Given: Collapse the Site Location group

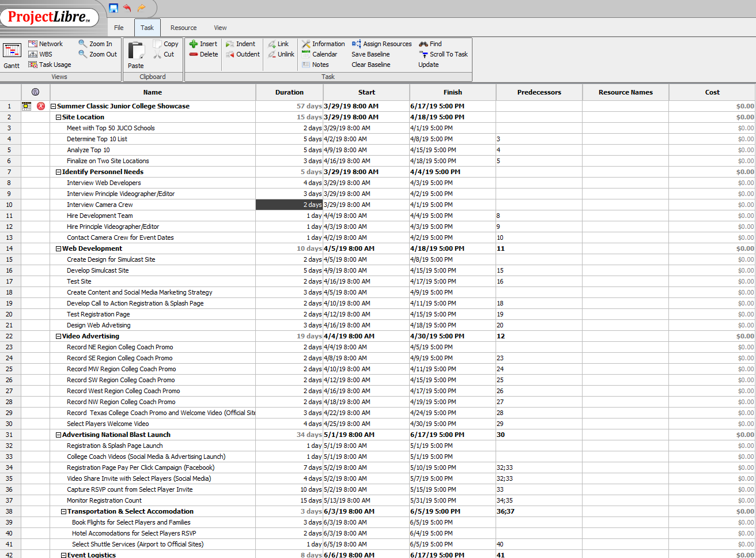Looking at the screenshot, I should [59, 117].
